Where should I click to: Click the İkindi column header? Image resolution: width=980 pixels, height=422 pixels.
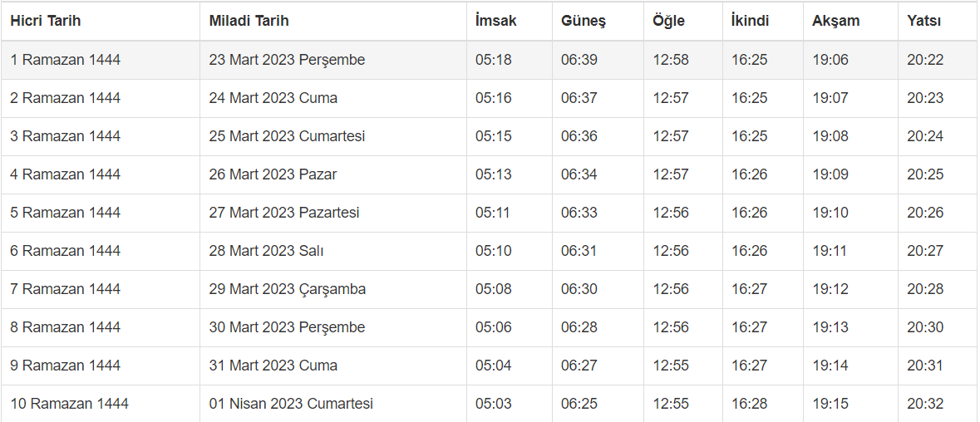[x=750, y=21]
